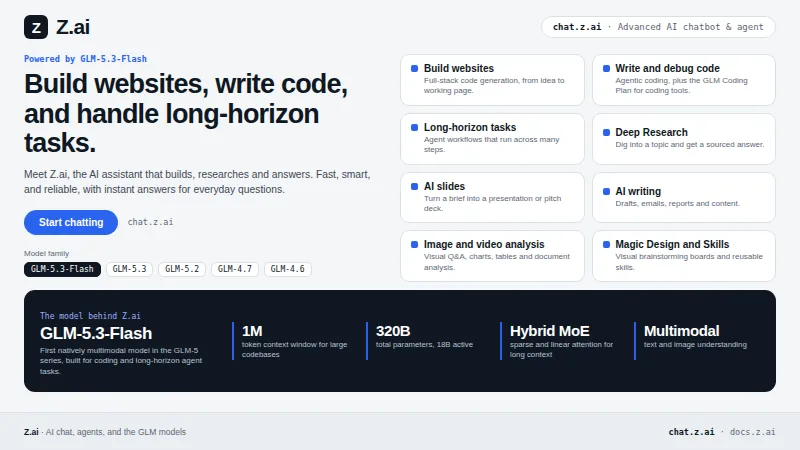Click 'total parameters, 18B active' text
The height and width of the screenshot is (450, 800).
click(424, 345)
